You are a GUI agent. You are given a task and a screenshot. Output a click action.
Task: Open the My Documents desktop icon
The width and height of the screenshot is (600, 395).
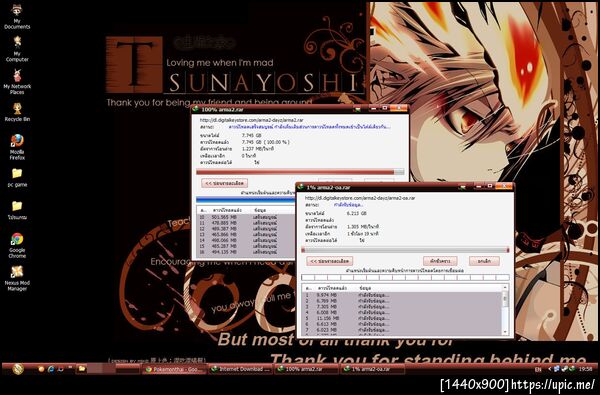point(17,16)
